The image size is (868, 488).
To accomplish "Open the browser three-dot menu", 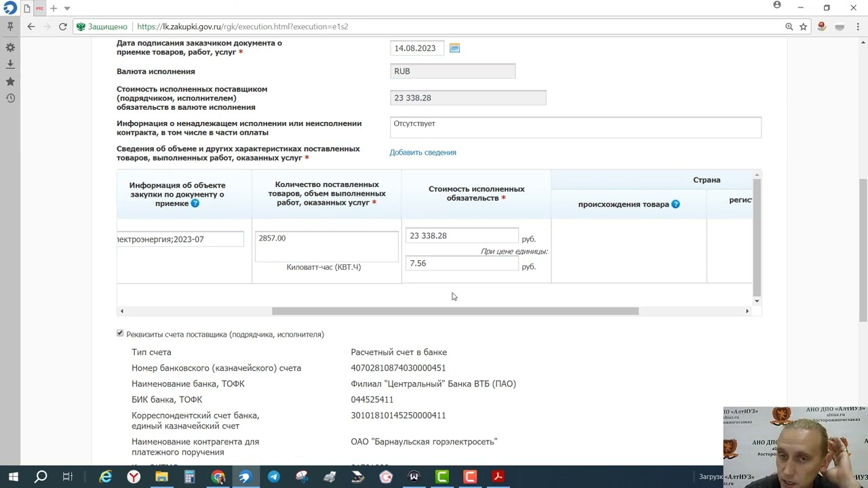I will click(x=857, y=26).
